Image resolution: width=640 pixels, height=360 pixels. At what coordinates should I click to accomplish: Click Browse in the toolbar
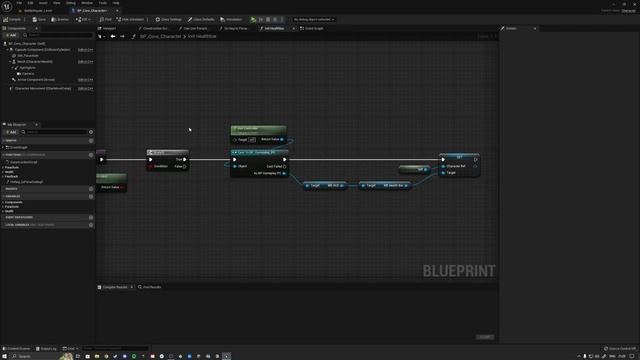tap(60, 20)
